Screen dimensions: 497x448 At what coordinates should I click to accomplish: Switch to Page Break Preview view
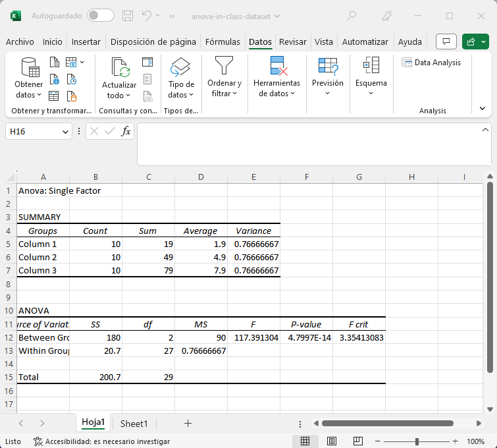click(x=358, y=441)
